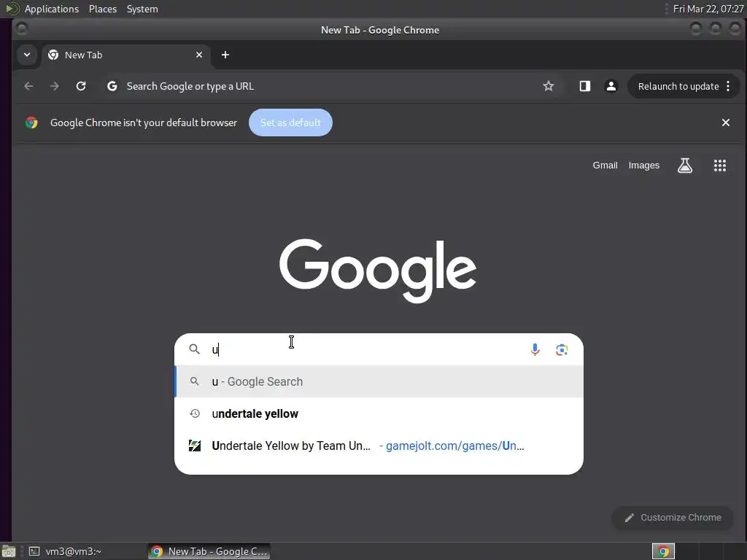Open a new tab with plus button
747x560 pixels.
pyautogui.click(x=225, y=55)
